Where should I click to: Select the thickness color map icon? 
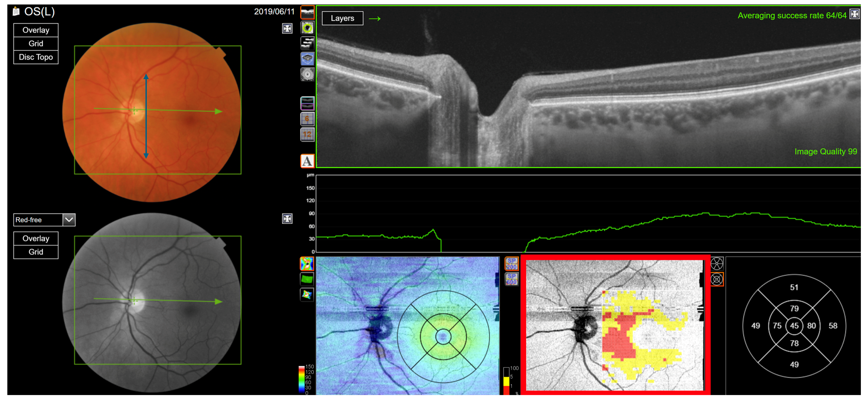coord(307,264)
